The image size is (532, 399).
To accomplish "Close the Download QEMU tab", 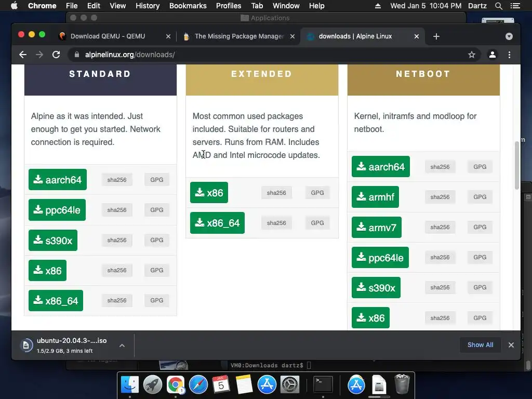I will (x=168, y=36).
